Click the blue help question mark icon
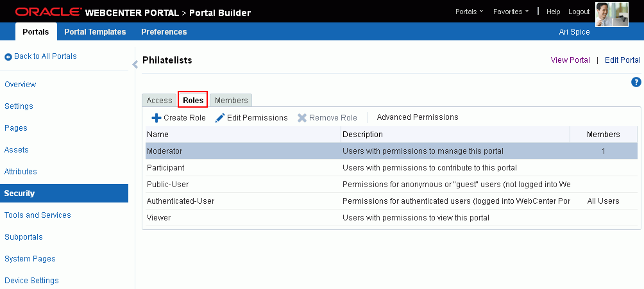644x289 pixels. coord(636,82)
